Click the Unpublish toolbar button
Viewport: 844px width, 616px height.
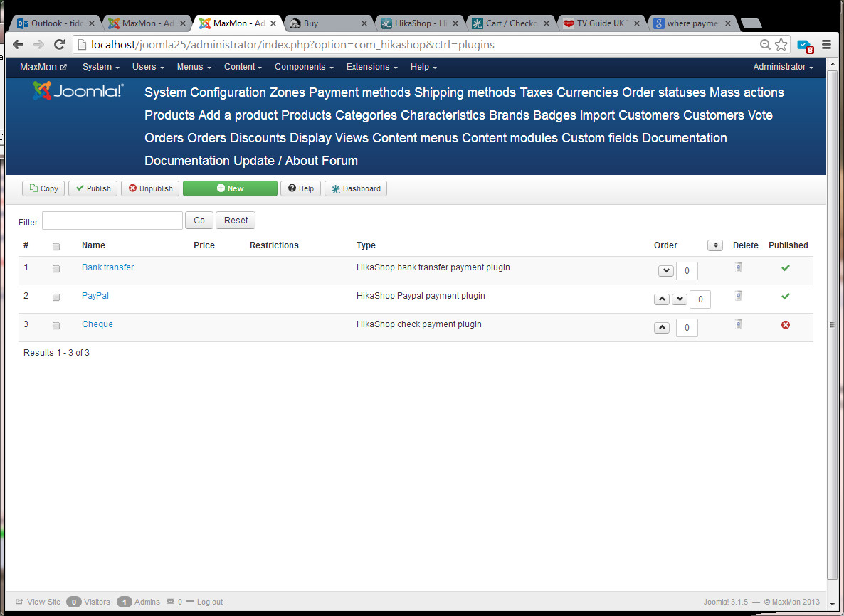[150, 188]
